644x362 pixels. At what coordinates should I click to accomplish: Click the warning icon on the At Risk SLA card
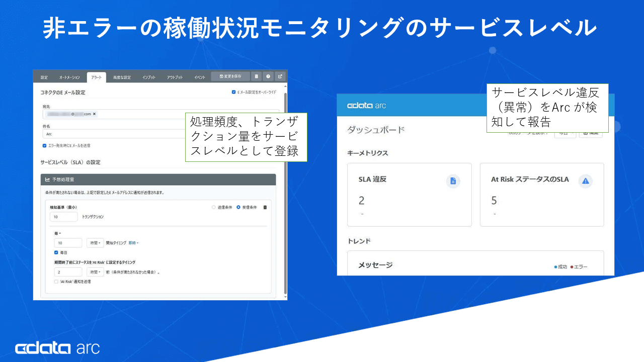(x=585, y=181)
